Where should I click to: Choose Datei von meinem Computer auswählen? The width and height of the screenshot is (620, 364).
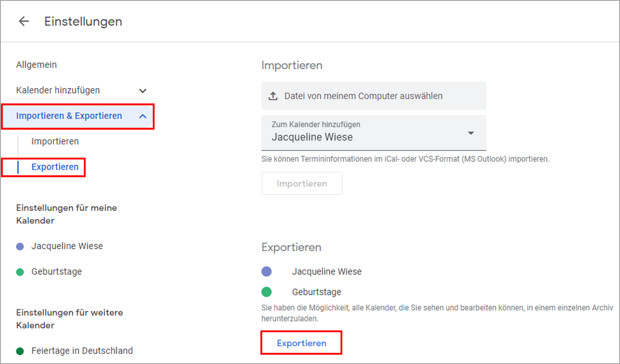[374, 96]
